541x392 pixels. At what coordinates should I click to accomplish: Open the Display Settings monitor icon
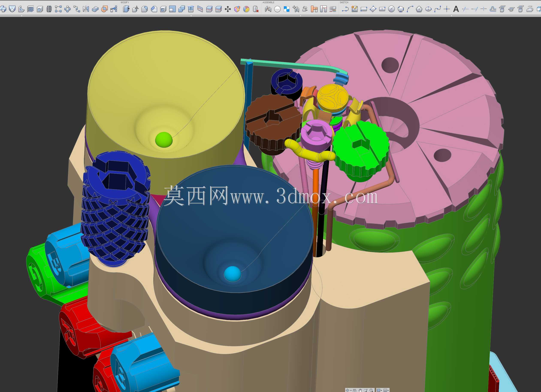tap(379, 390)
